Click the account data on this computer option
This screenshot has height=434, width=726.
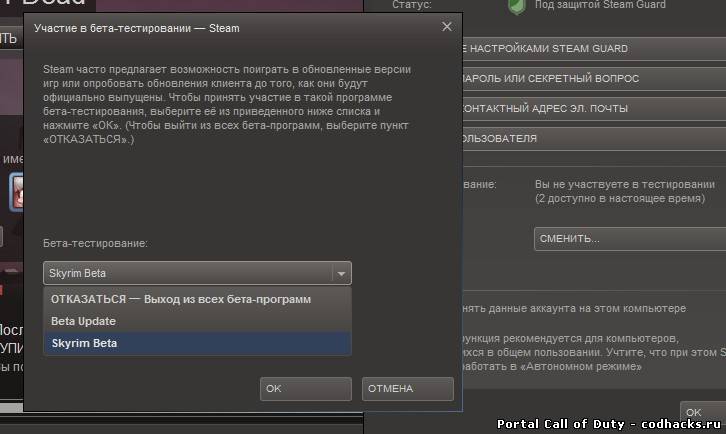pyautogui.click(x=574, y=308)
